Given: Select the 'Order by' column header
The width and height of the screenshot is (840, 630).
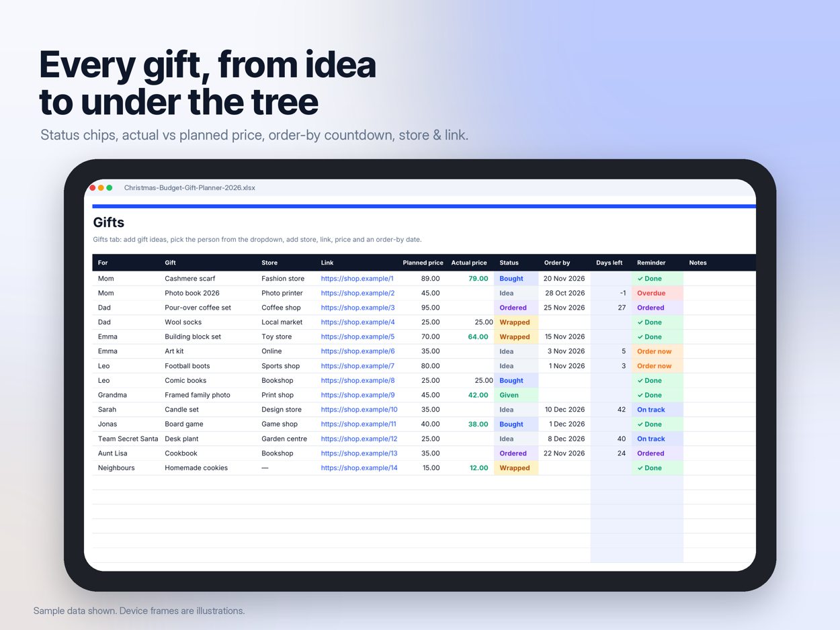Looking at the screenshot, I should click(557, 263).
